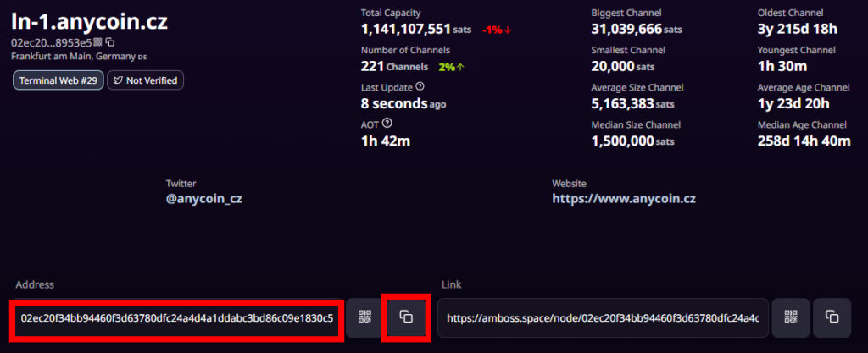The image size is (868, 353).
Task: Click Median Age Channel value 258d 14h 40m
Action: tap(804, 141)
